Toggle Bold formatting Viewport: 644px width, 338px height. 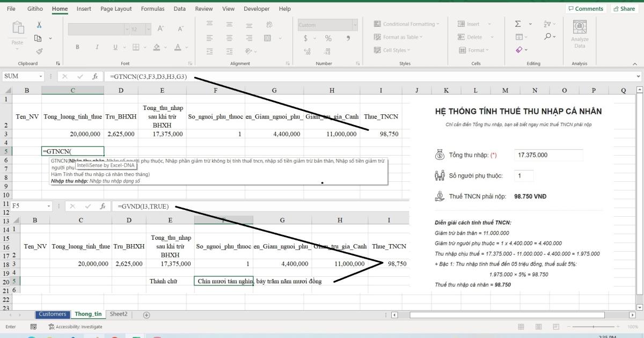77,47
